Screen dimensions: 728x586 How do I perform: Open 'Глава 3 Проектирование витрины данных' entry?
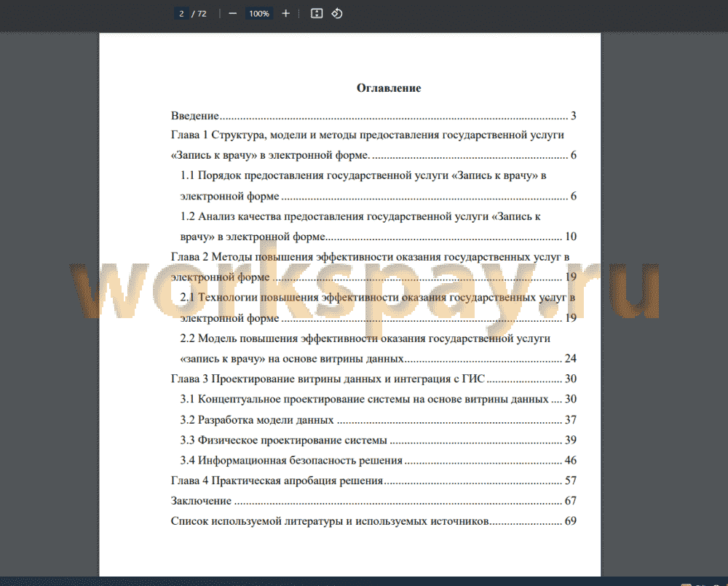373,379
